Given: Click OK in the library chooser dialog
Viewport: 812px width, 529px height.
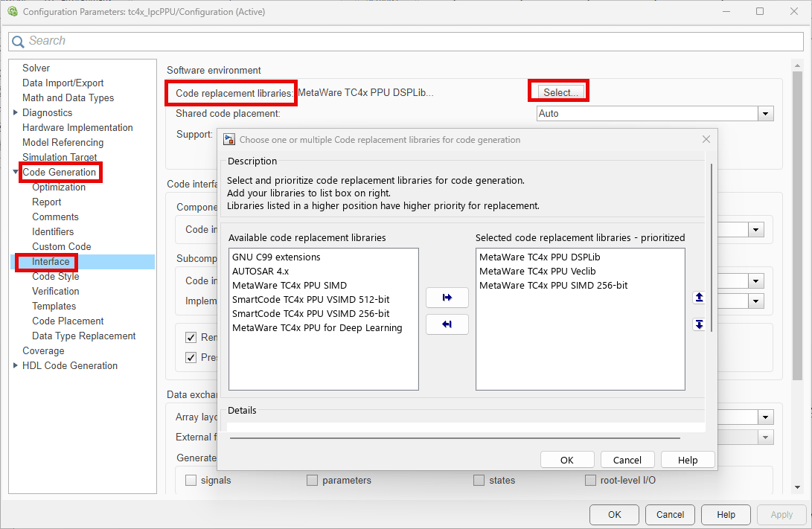Looking at the screenshot, I should 566,460.
